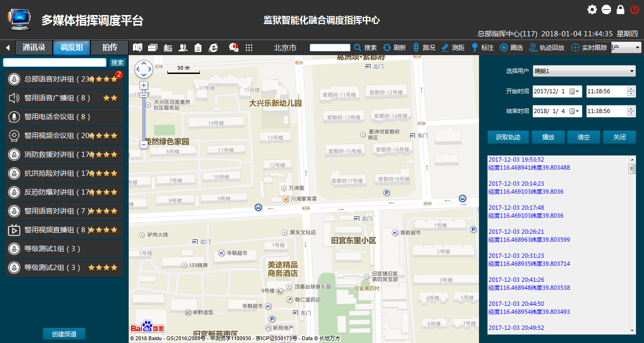Click the 创建频道 button
This screenshot has height=343, width=644.
point(64,334)
